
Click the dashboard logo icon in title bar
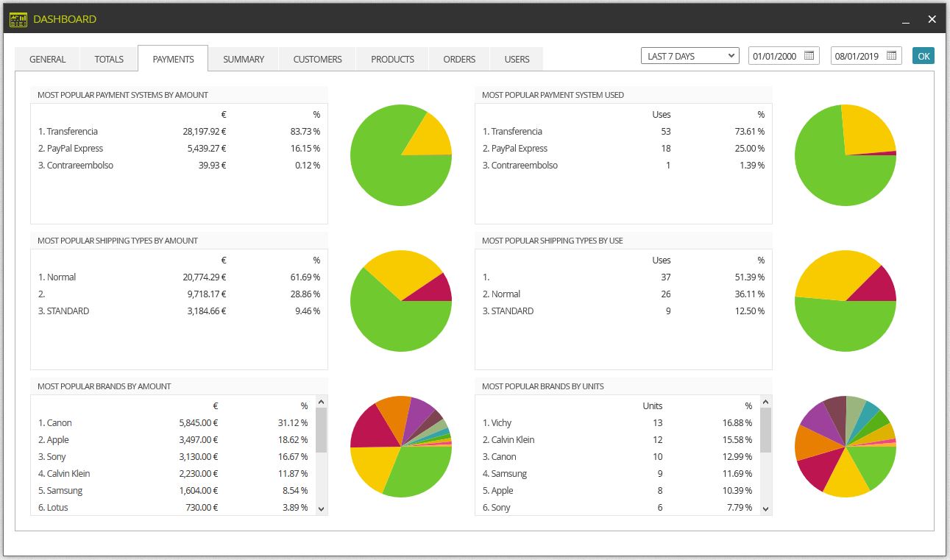(x=18, y=19)
